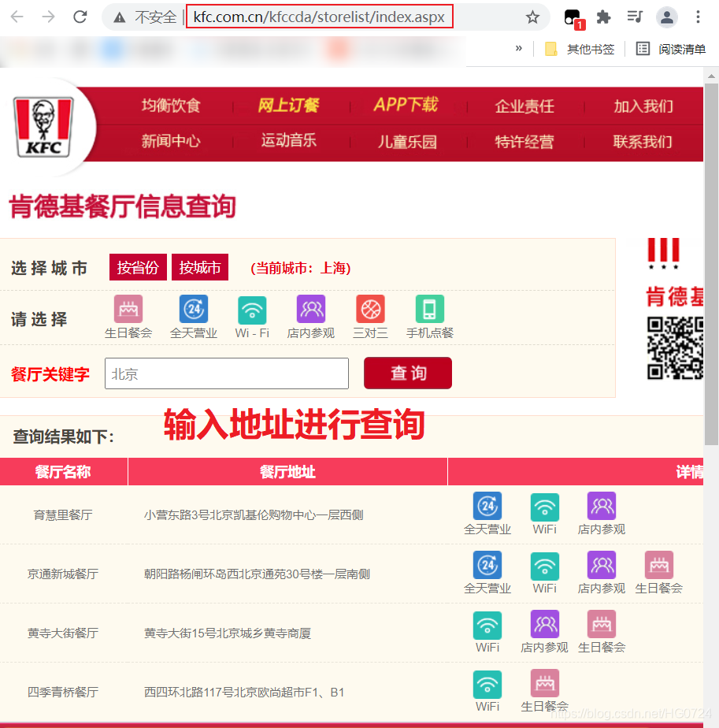Screen dimensions: 719x728
Task: Click the KFC logo
Action: click(x=43, y=127)
